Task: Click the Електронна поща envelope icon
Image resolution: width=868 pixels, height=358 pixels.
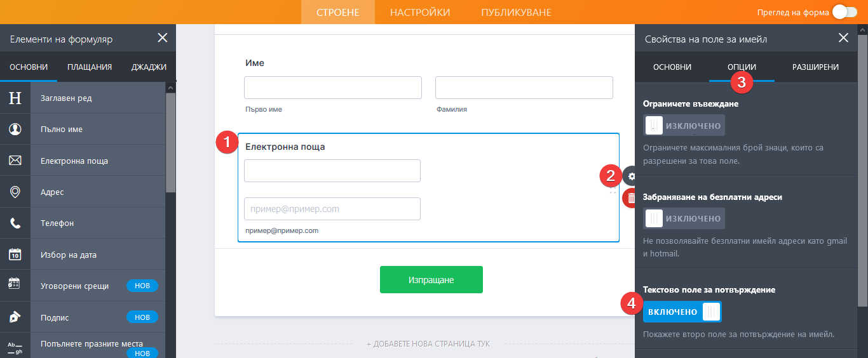Action: [x=15, y=161]
